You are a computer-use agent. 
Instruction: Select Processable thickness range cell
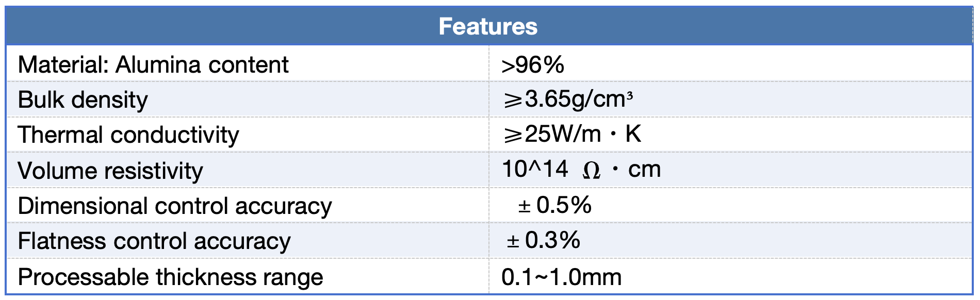(248, 276)
